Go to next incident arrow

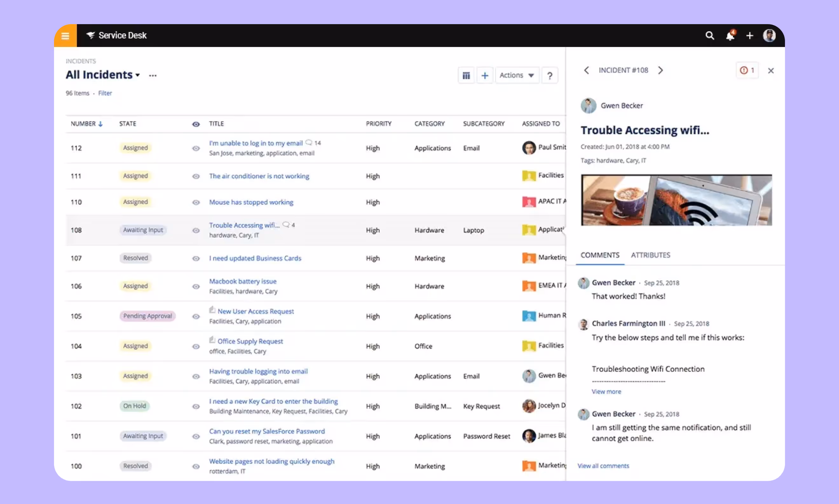pyautogui.click(x=660, y=70)
